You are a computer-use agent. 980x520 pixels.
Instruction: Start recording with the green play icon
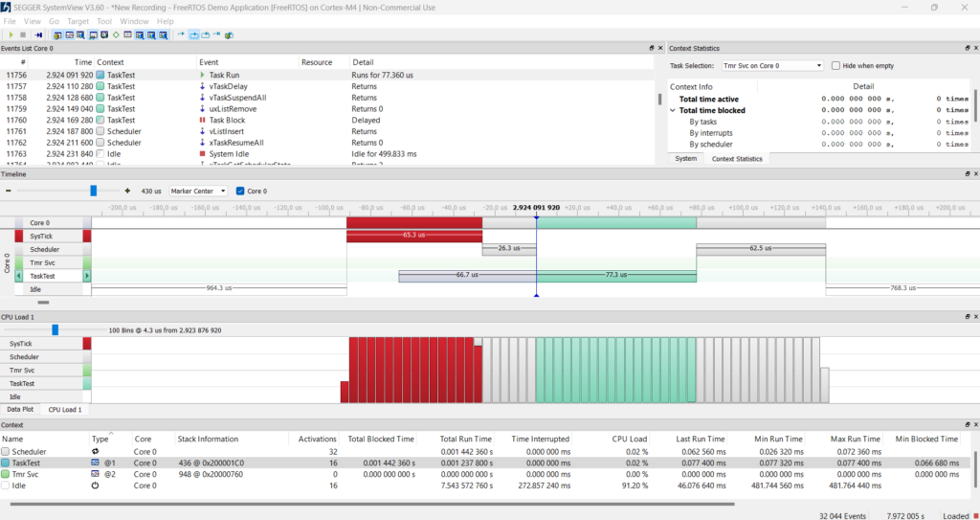coord(11,35)
